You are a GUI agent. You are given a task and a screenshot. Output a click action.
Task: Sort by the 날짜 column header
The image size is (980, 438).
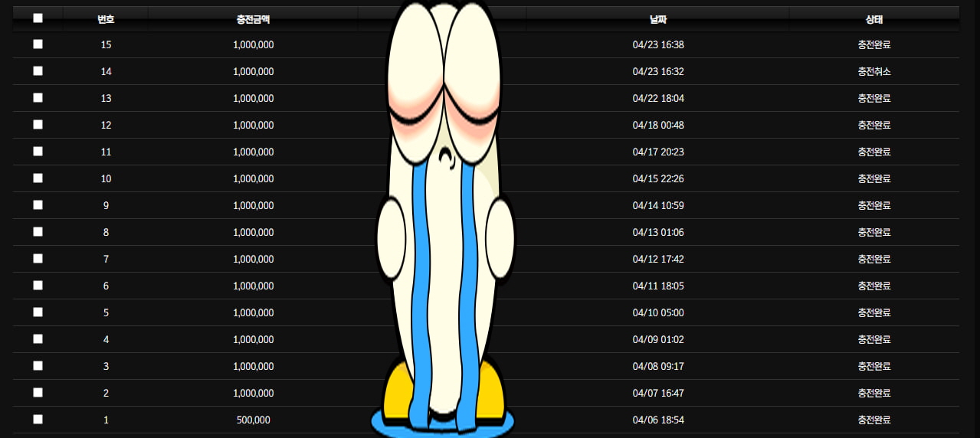658,19
